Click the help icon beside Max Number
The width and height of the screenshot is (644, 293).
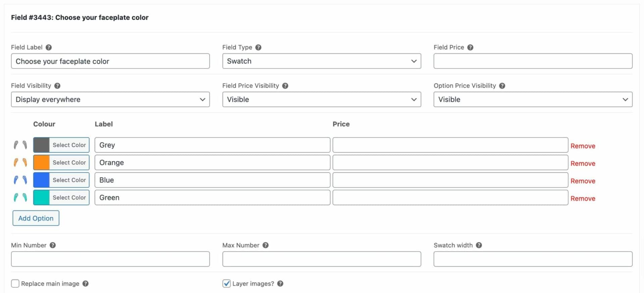(266, 245)
